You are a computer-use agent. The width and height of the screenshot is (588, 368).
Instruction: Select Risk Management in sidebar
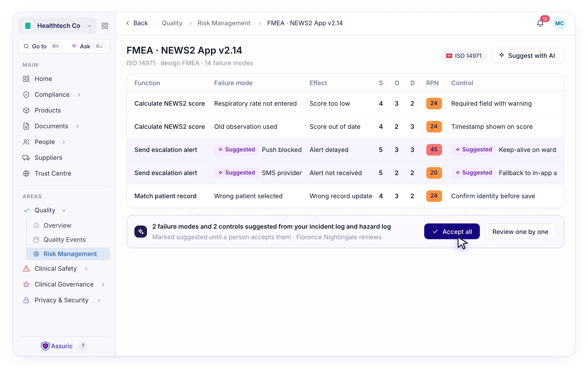tap(68, 254)
